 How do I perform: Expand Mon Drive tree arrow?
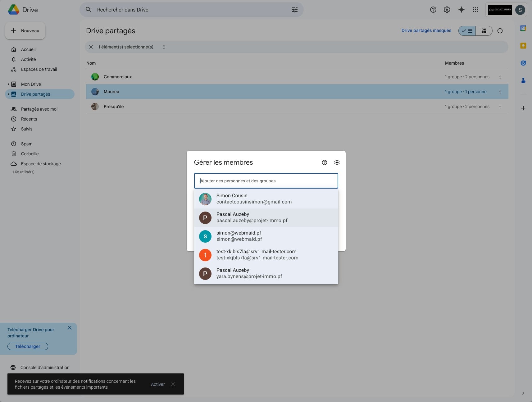pyautogui.click(x=8, y=84)
